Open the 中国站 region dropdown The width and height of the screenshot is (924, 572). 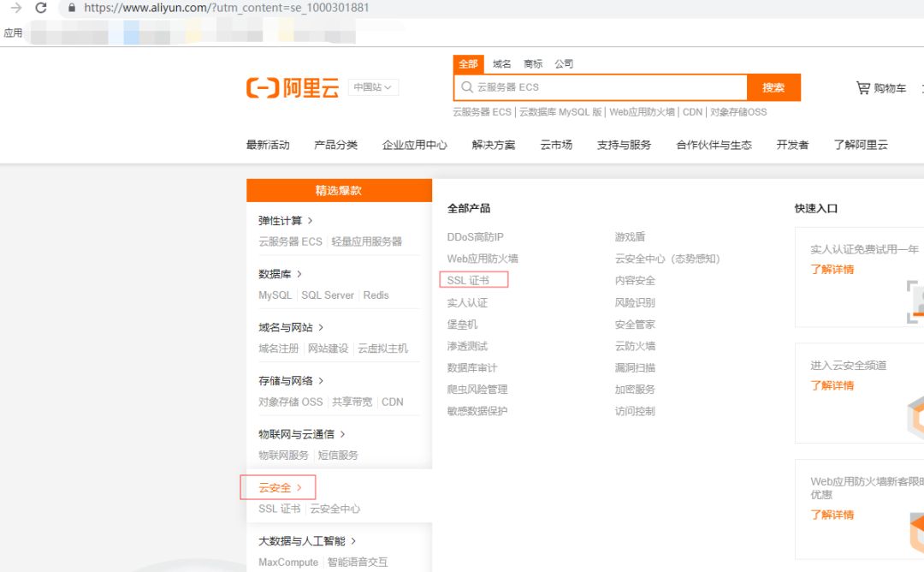373,87
